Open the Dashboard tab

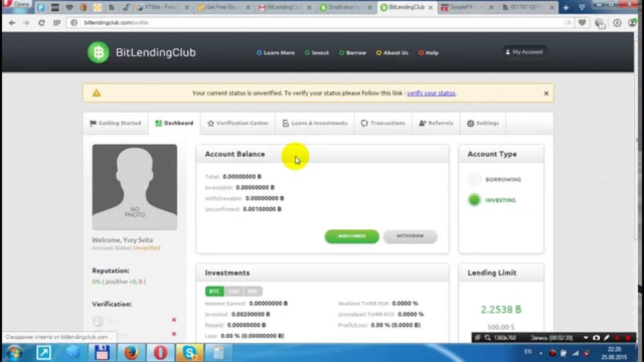[174, 123]
